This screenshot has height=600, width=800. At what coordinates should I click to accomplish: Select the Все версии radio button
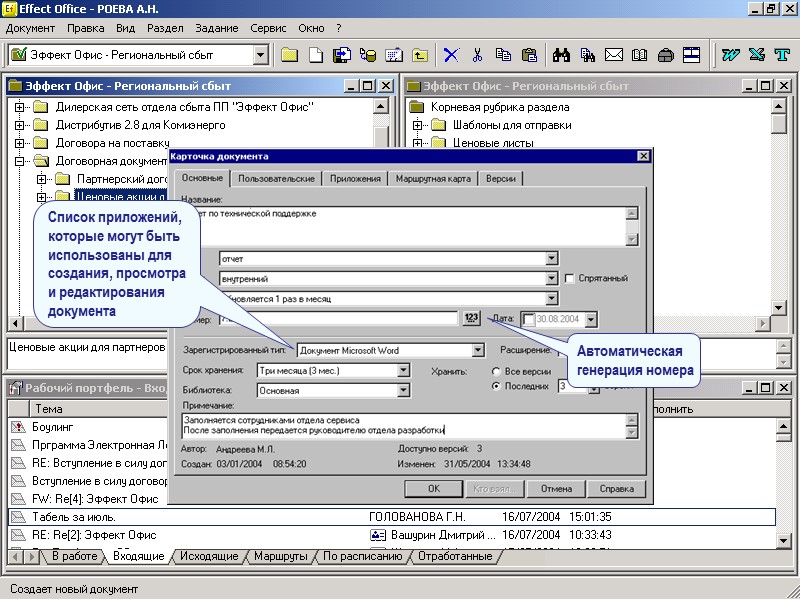pos(495,371)
